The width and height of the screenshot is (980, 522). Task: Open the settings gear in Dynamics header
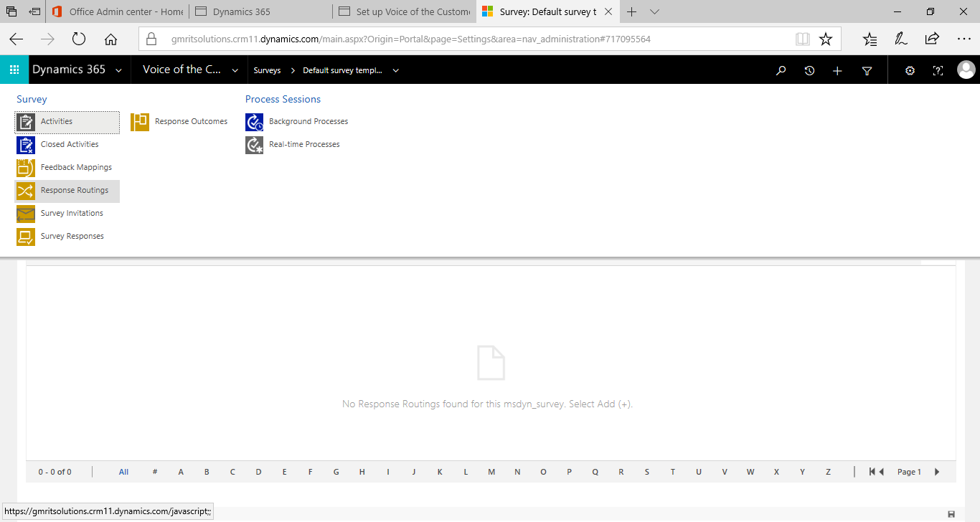pos(910,70)
